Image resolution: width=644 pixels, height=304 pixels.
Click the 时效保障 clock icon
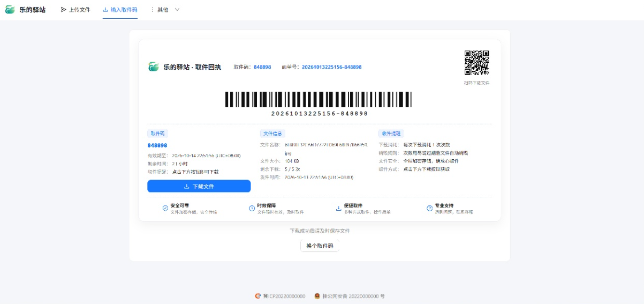coord(252,208)
